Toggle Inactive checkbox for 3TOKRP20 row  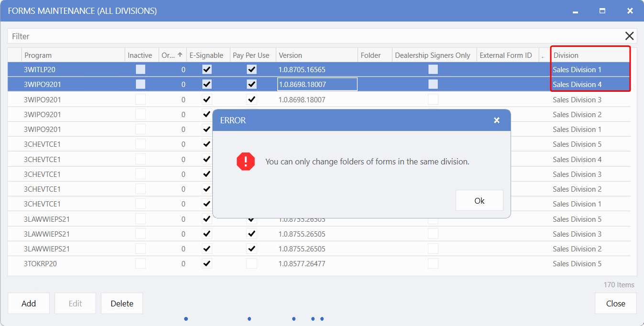click(x=141, y=264)
